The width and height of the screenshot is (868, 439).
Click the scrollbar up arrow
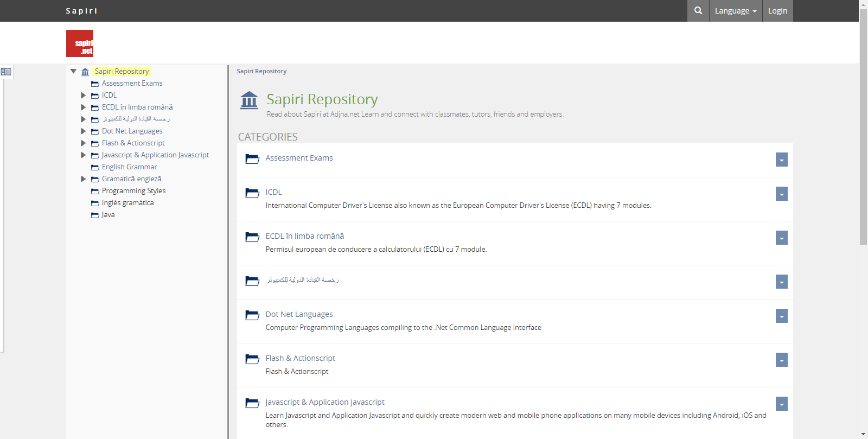click(864, 4)
